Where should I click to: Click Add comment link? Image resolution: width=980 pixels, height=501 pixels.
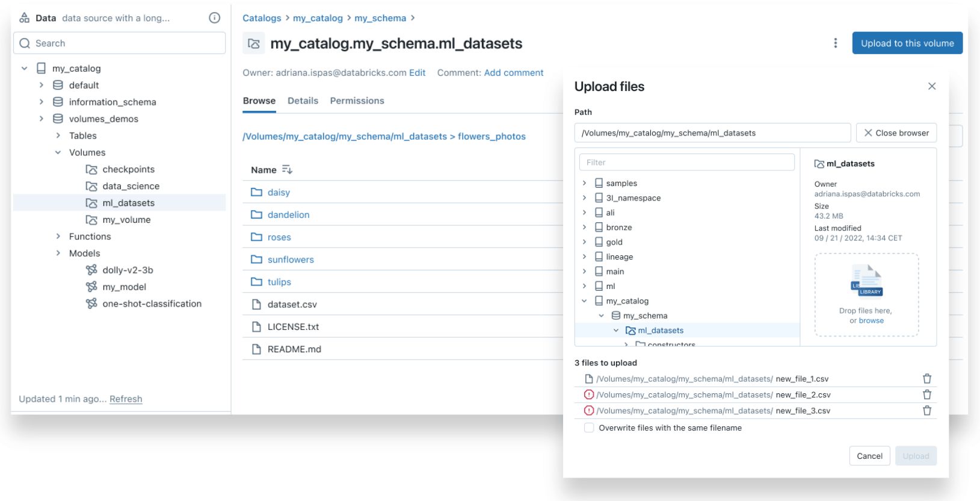coord(513,73)
